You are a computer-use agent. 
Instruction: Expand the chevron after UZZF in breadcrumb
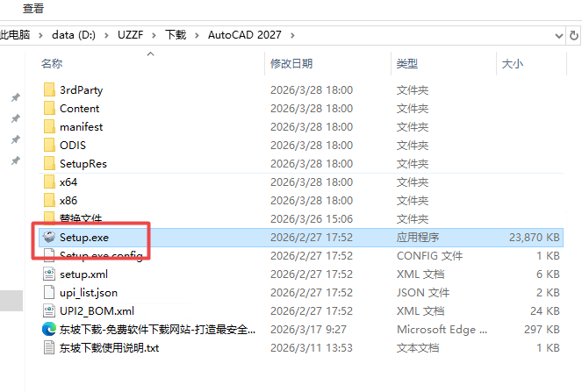pyautogui.click(x=157, y=35)
